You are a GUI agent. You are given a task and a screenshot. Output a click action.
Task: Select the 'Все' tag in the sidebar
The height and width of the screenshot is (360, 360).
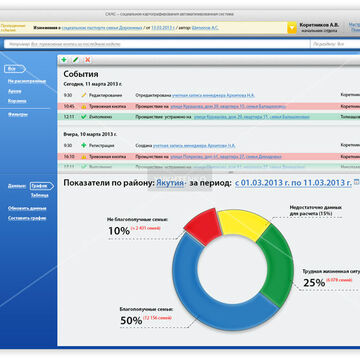[14, 69]
